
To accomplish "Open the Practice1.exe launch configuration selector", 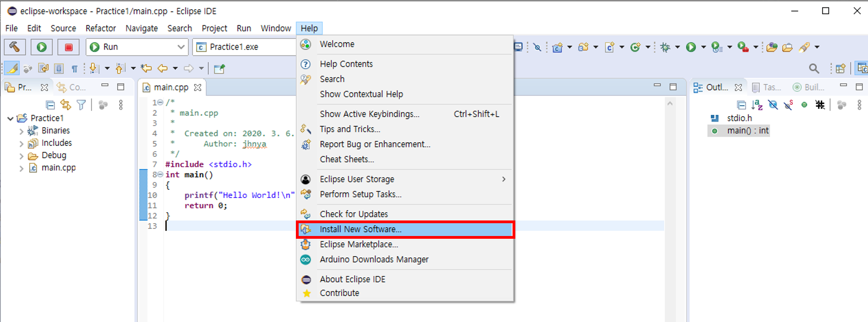I will click(245, 47).
